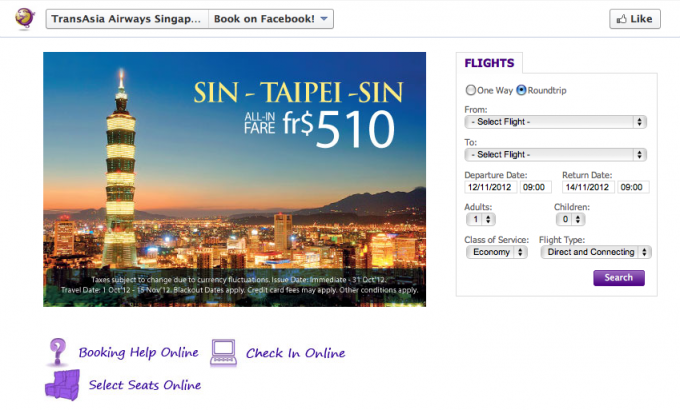This screenshot has width=680, height=410.
Task: Open the Adults count dropdown
Action: (481, 220)
